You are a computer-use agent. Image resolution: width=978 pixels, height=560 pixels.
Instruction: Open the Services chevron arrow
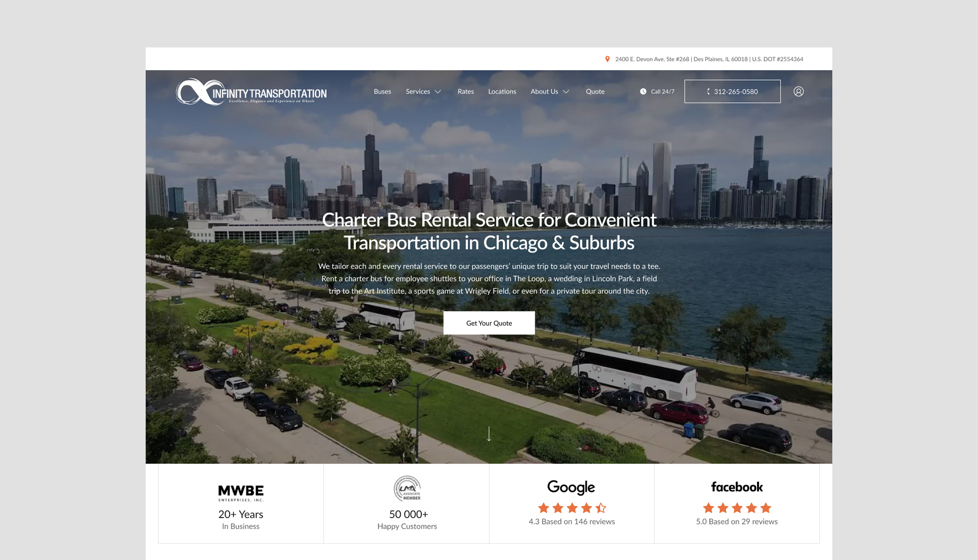(438, 92)
